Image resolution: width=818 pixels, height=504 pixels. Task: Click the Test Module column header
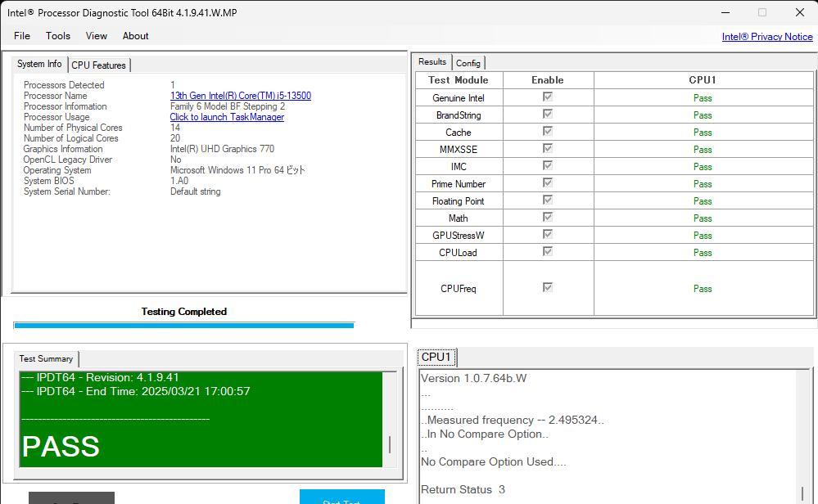(x=459, y=80)
